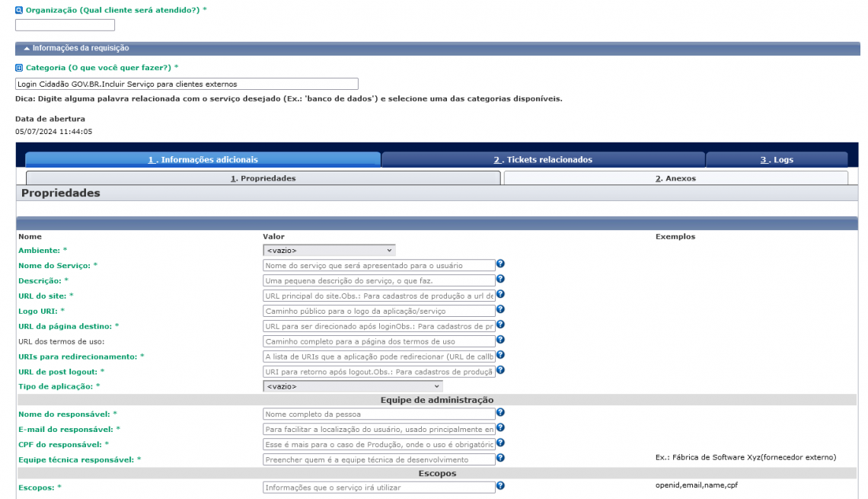Select the Anexos sub-tab

pyautogui.click(x=675, y=178)
